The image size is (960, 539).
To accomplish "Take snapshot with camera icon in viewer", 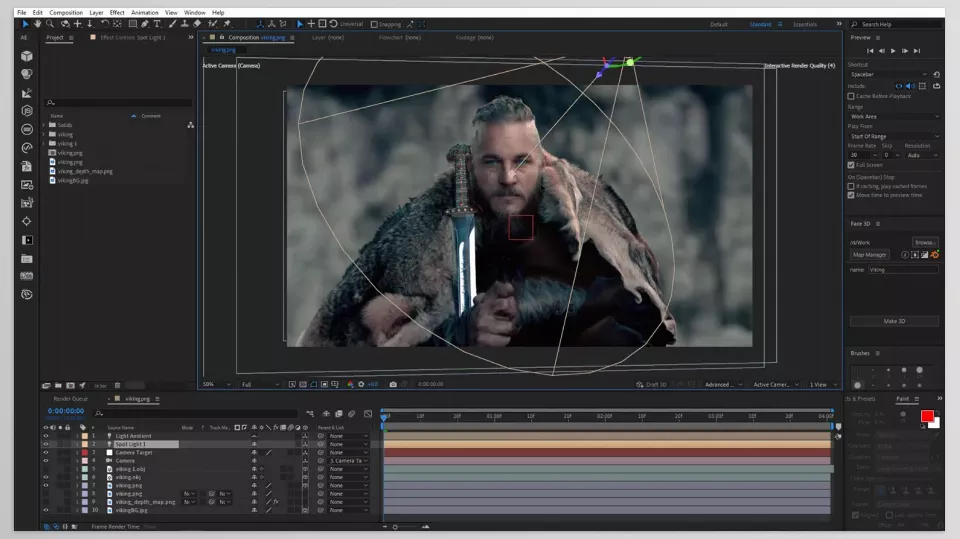I will coord(393,384).
